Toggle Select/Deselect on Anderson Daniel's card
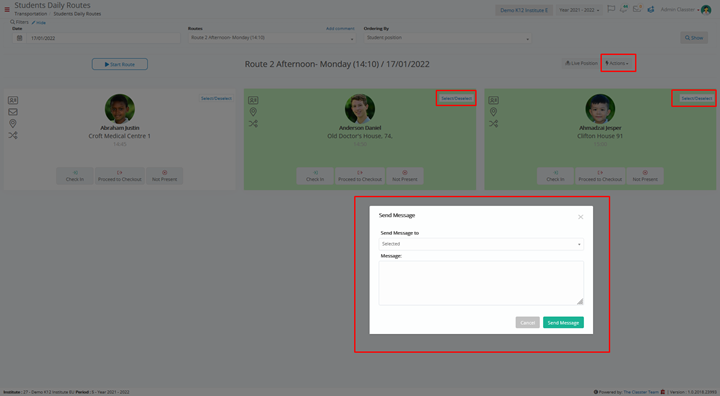 (x=456, y=98)
